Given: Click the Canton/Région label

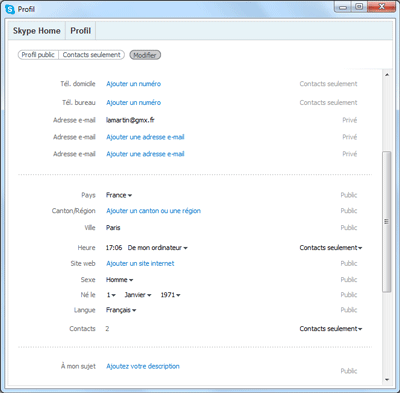Looking at the screenshot, I should coord(74,211).
